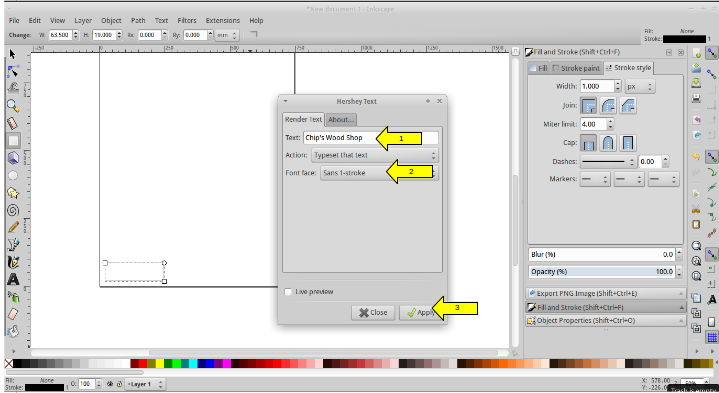Select the Eraser tool
719x393 pixels.
coord(13,314)
